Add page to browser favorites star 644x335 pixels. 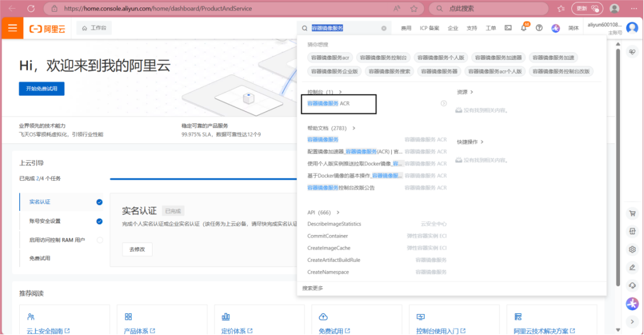point(413,9)
